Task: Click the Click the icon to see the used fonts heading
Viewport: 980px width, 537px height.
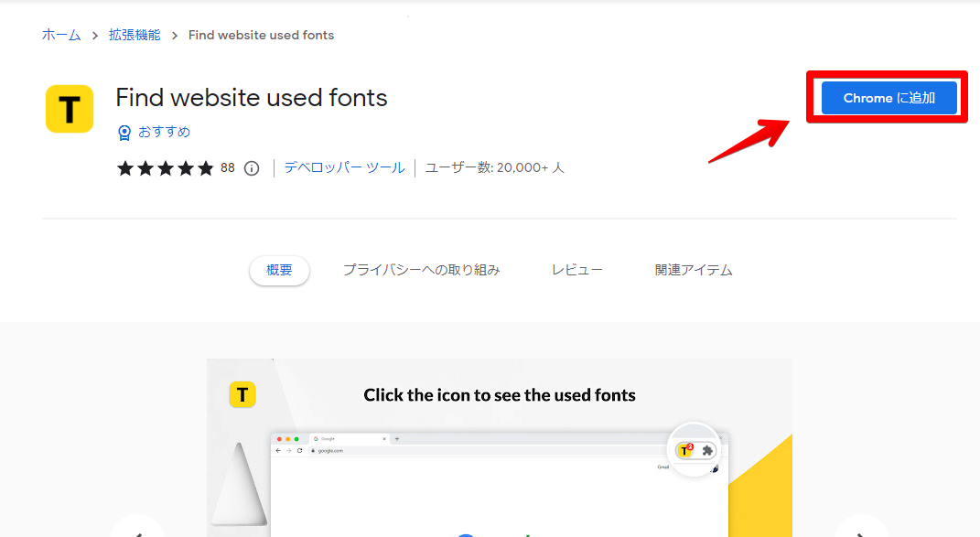Action: 500,395
